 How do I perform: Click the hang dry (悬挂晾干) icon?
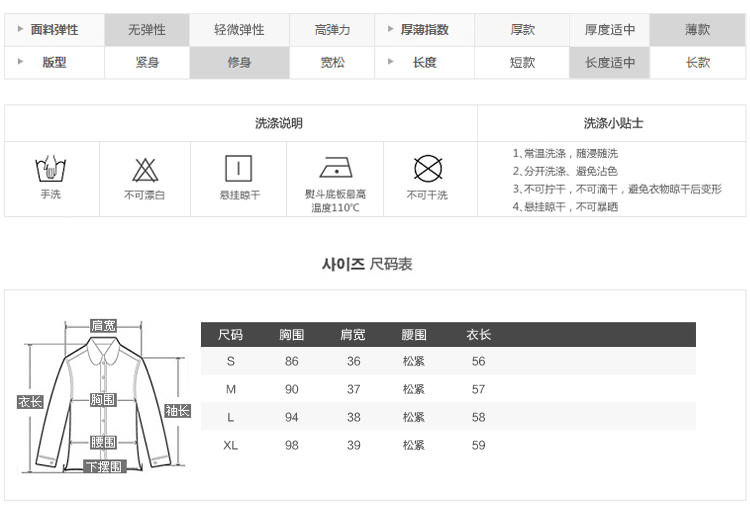point(239,168)
